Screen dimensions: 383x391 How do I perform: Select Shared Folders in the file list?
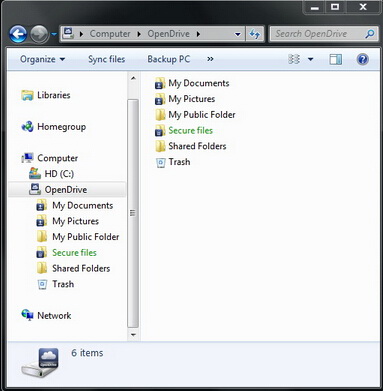pyautogui.click(x=197, y=146)
